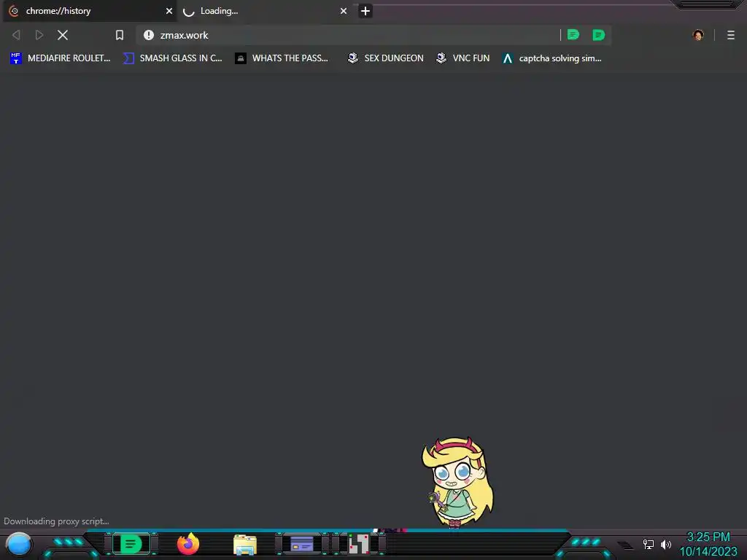Click the second green chat extension icon
The width and height of the screenshot is (747, 560).
[598, 35]
